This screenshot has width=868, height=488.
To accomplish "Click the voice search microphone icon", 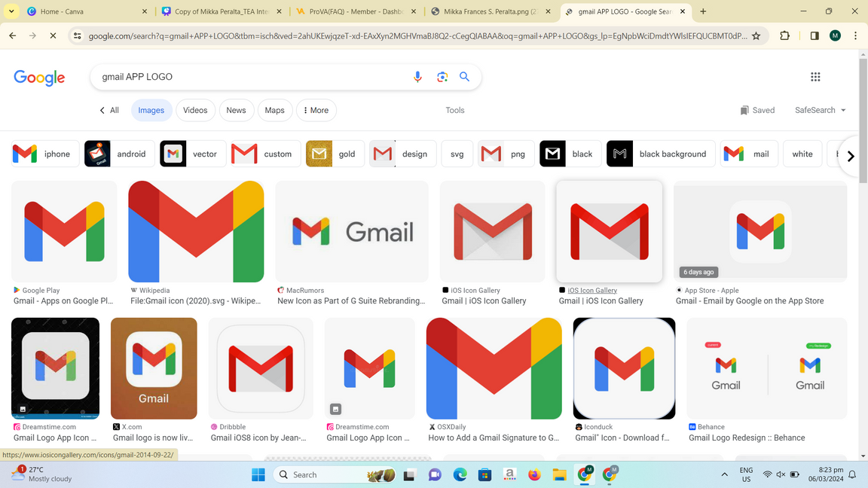I will [x=417, y=77].
